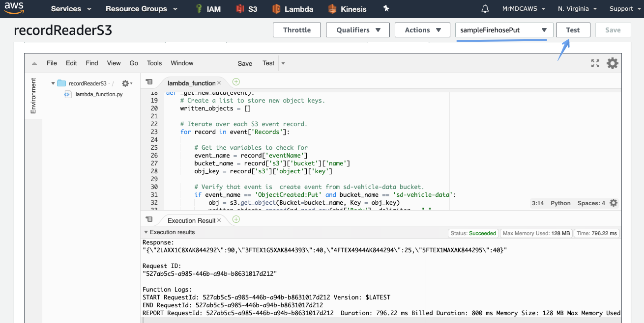Open the environment tree gear settings

pyautogui.click(x=127, y=83)
